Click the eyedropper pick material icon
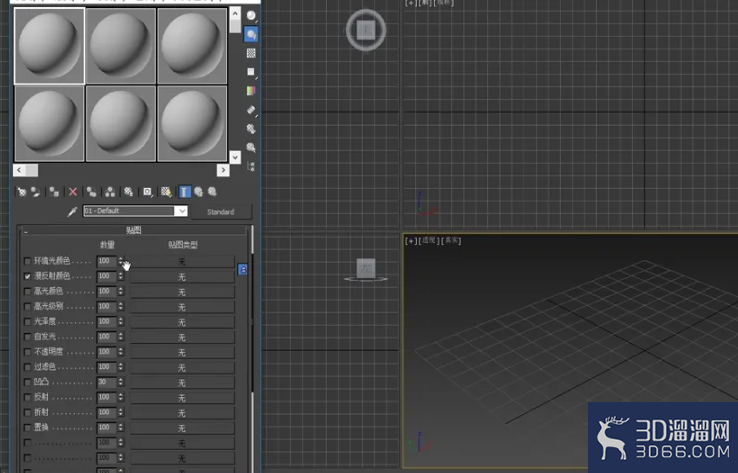 click(72, 212)
